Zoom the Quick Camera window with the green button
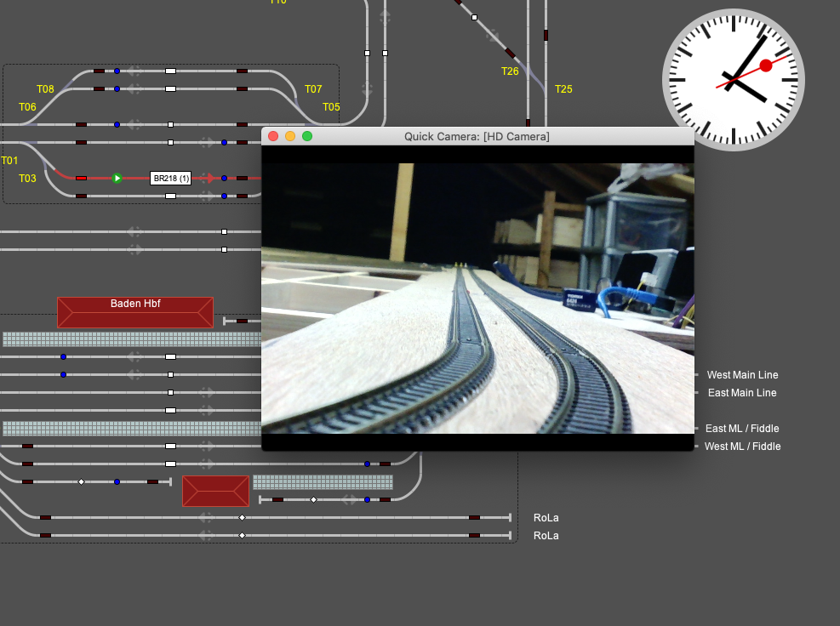Image resolution: width=840 pixels, height=626 pixels. coord(307,136)
